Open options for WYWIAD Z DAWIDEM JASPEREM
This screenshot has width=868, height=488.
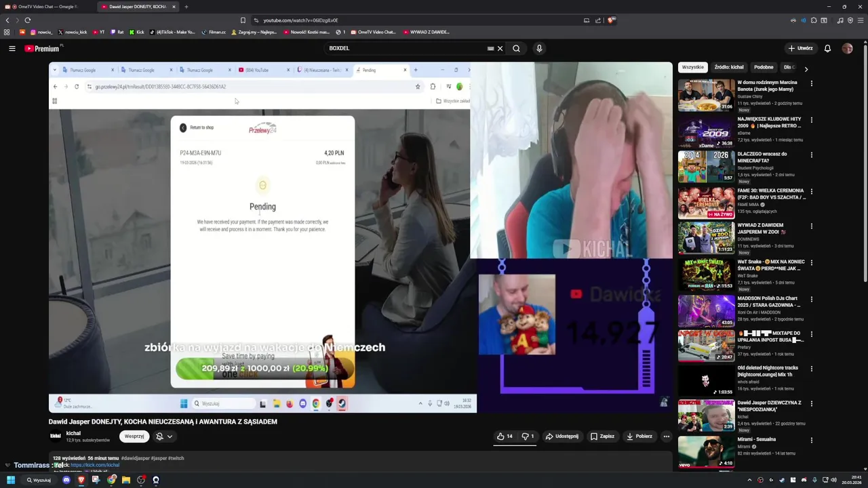811,226
